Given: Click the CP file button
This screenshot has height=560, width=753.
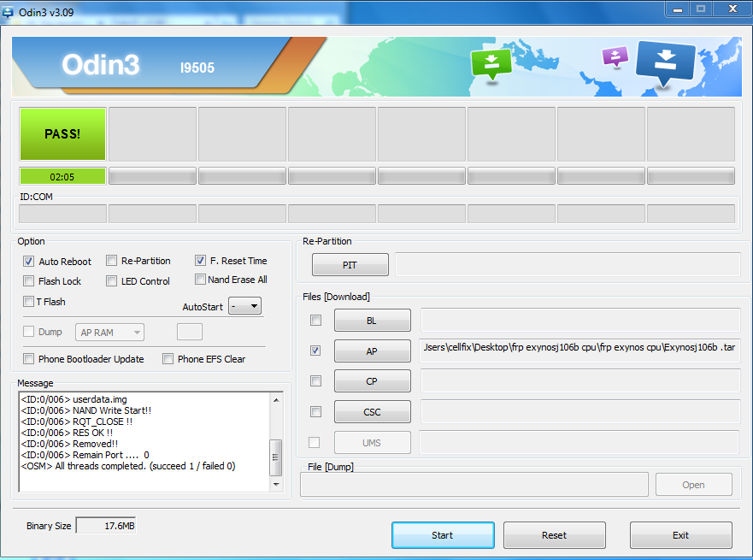Looking at the screenshot, I should [372, 381].
